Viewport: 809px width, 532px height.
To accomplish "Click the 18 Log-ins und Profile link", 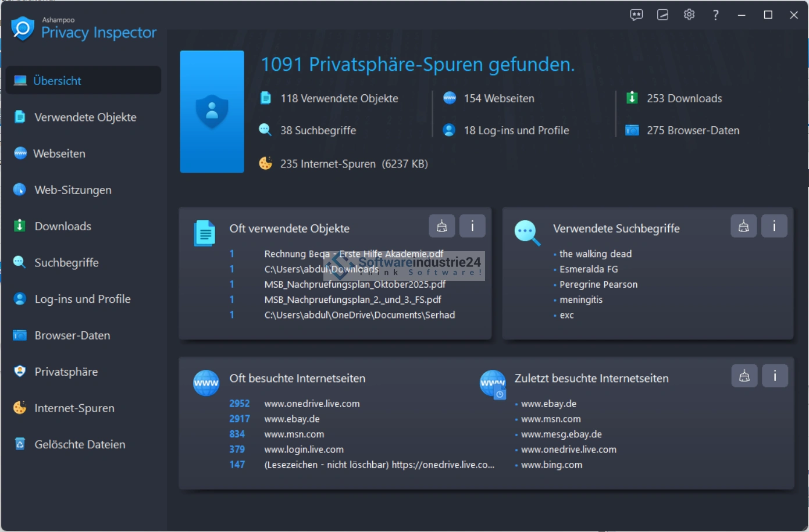I will pos(516,131).
